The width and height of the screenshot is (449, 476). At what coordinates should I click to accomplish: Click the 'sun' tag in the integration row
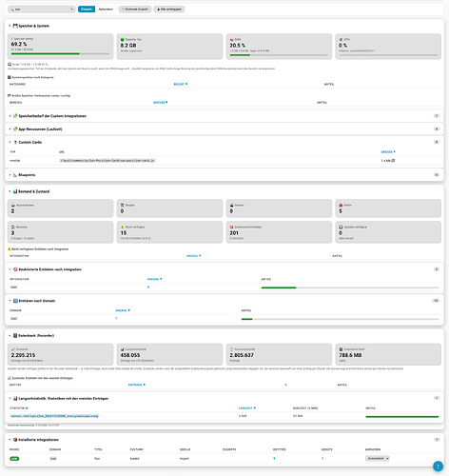click(x=13, y=288)
